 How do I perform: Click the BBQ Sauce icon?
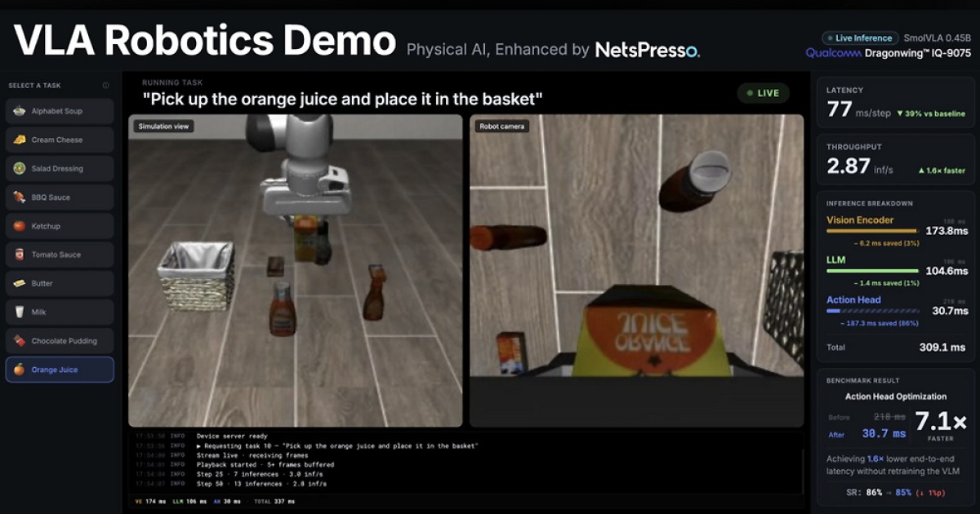19,197
